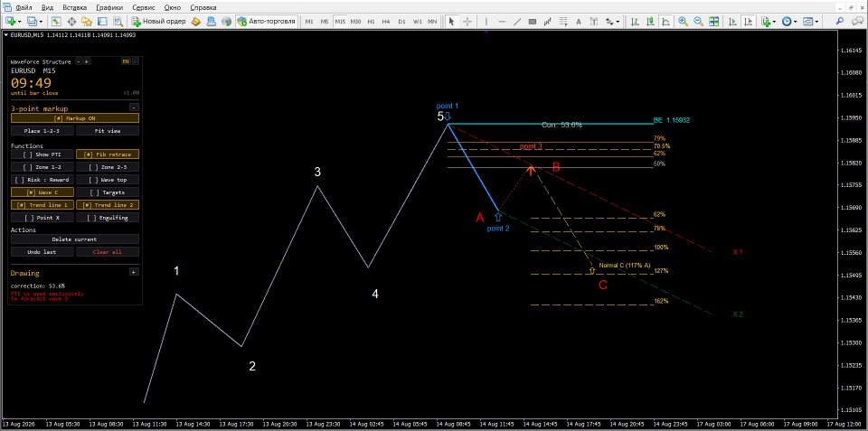Image resolution: width=868 pixels, height=431 pixels.
Task: Switch to bar chart display
Action: (635, 21)
